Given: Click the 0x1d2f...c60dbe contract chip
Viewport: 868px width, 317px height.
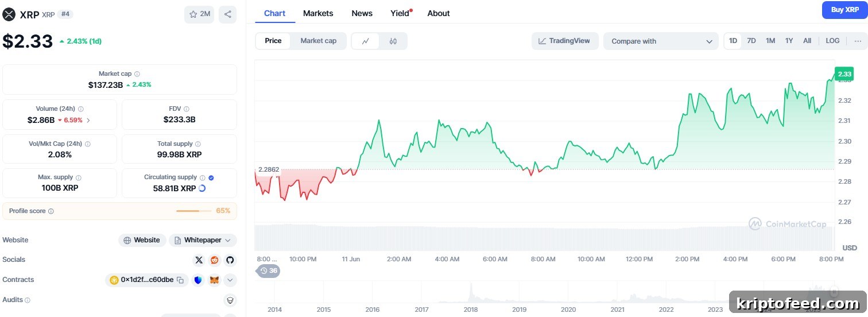Looking at the screenshot, I should [147, 280].
